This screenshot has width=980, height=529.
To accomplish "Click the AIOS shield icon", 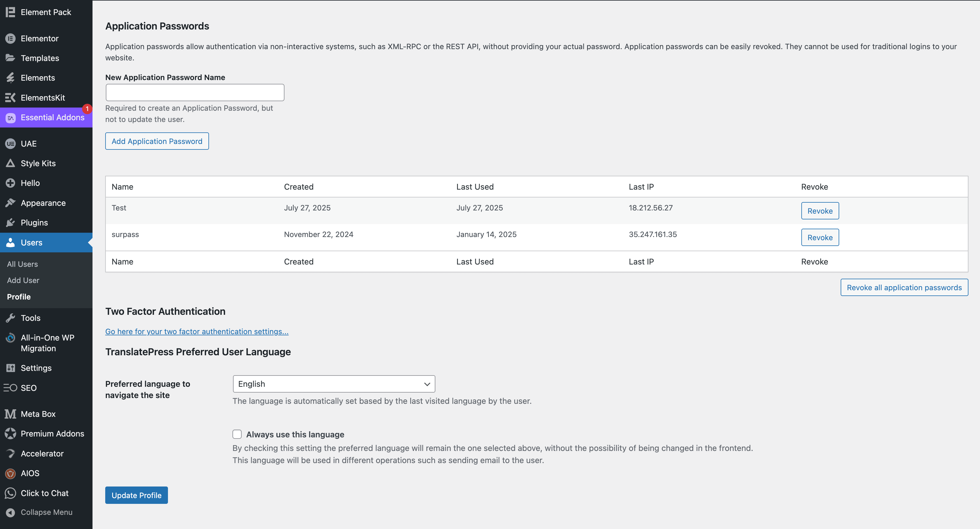I will [x=10, y=473].
